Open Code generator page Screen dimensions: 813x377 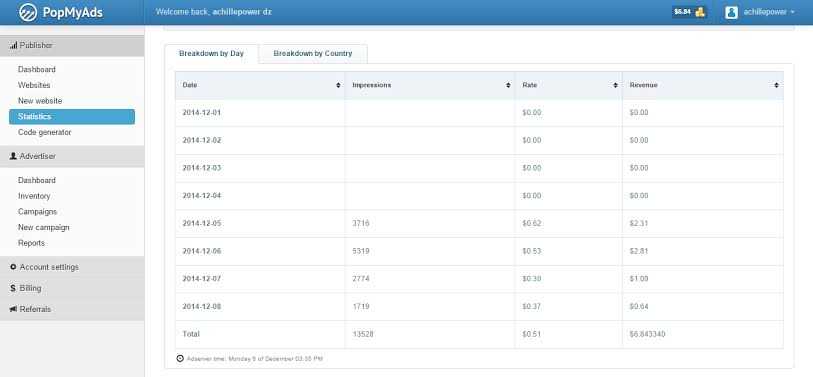[x=45, y=132]
